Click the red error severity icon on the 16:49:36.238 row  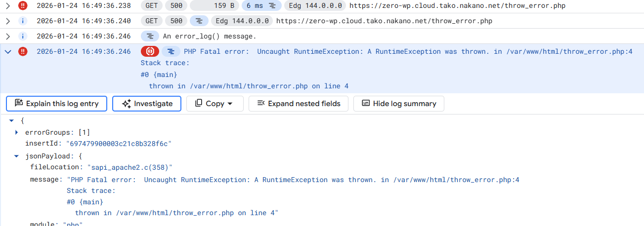(x=23, y=6)
